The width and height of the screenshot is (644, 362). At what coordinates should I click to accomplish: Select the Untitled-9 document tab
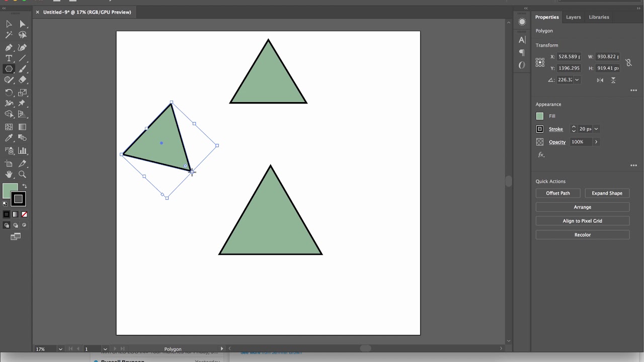[87, 12]
